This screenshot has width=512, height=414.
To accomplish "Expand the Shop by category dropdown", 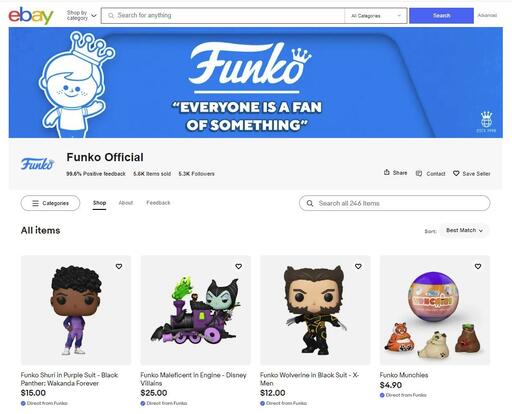I will click(81, 15).
